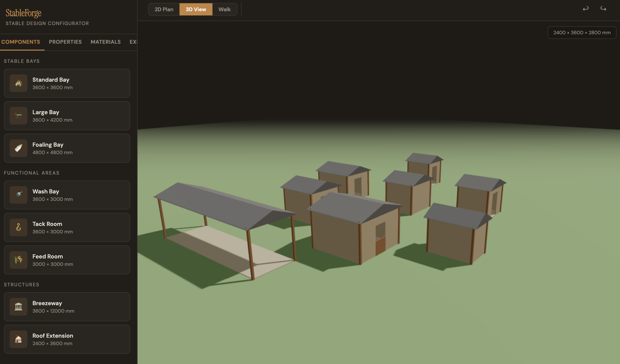Viewport: 620px width, 364px height.
Task: Switch to 2D Plan view
Action: coord(164,9)
